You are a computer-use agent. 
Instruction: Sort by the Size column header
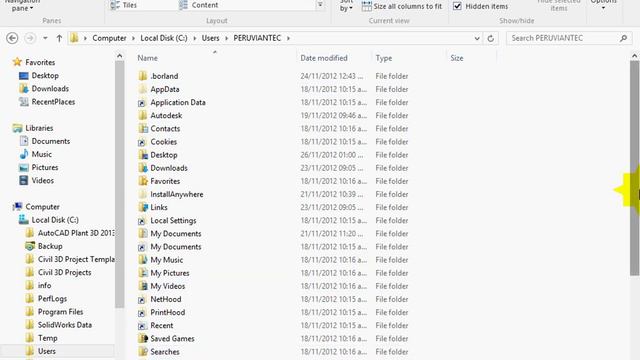(x=457, y=58)
